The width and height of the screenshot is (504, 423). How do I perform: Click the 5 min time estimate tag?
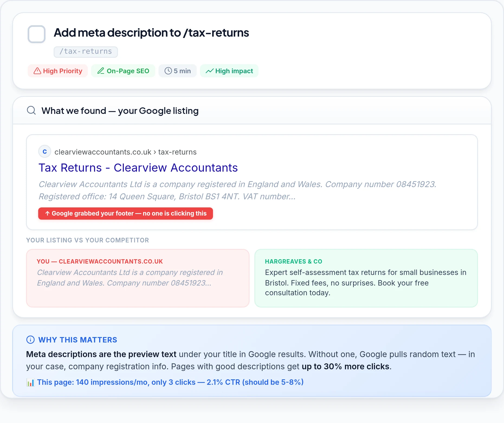click(178, 71)
